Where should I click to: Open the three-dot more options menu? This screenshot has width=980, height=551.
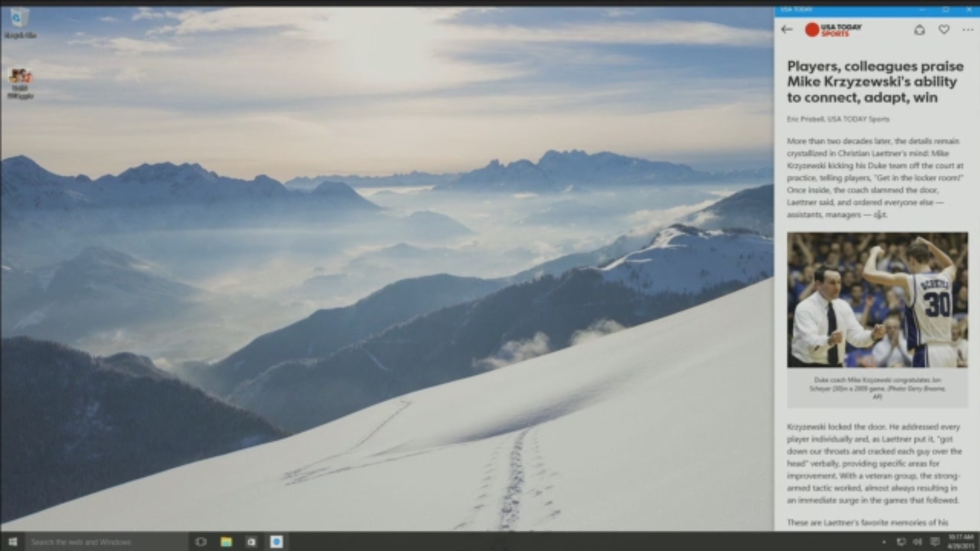(x=968, y=30)
